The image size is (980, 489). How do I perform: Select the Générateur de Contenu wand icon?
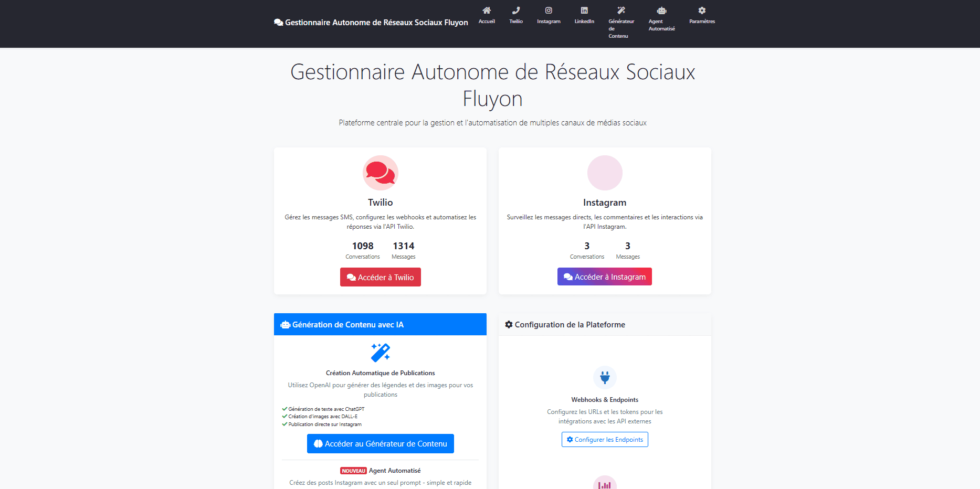coord(621,10)
